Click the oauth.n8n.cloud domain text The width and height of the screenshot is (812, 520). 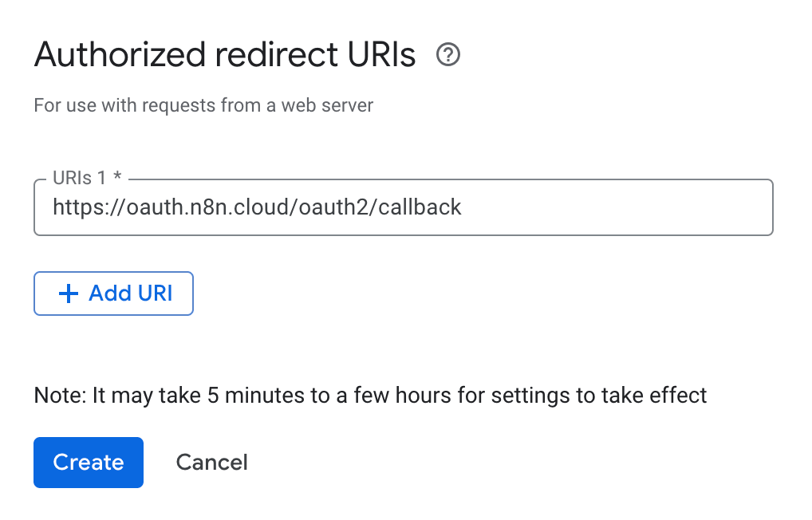click(202, 207)
